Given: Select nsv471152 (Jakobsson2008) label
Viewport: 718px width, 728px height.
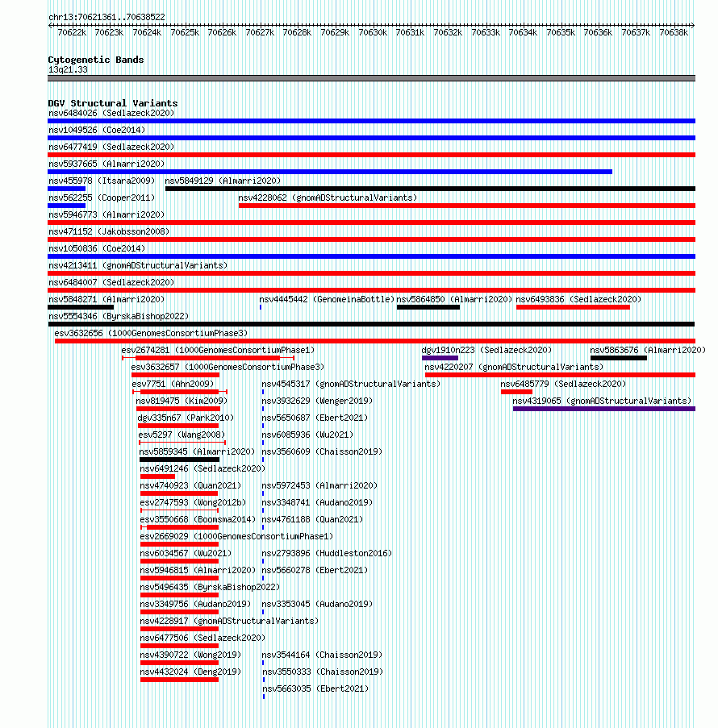Looking at the screenshot, I should (109, 231).
